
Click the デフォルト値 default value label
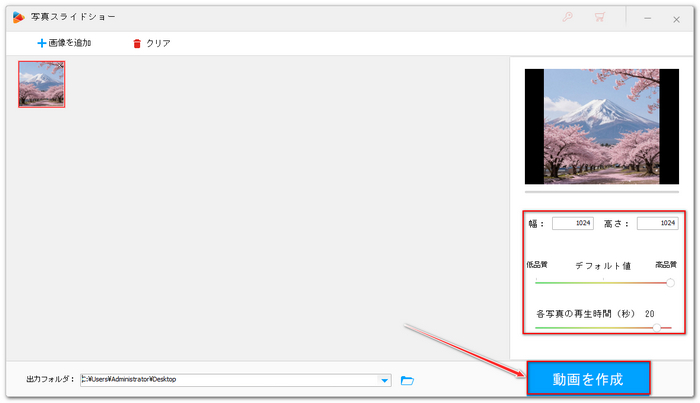tap(603, 266)
